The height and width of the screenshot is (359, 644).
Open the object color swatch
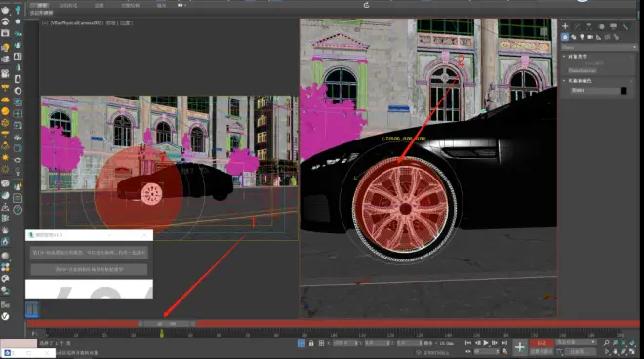click(624, 91)
